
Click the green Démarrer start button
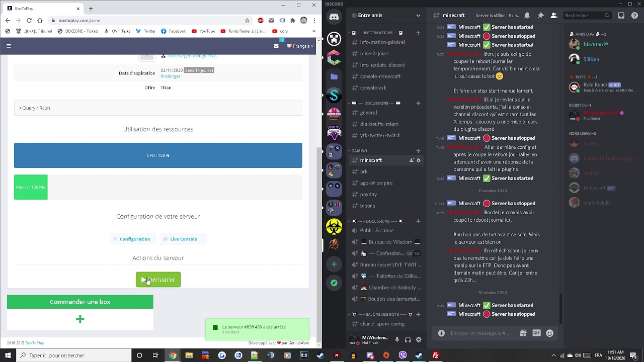(x=158, y=280)
